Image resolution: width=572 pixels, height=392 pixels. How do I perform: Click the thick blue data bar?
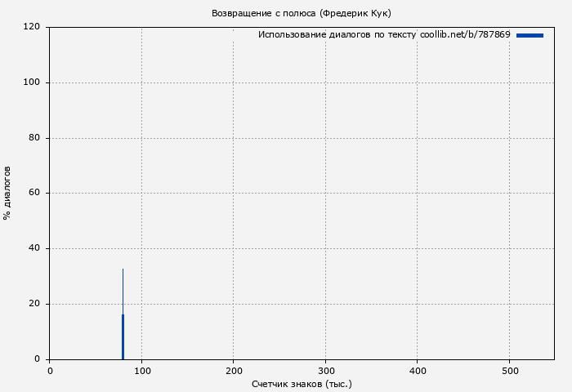[x=123, y=336]
